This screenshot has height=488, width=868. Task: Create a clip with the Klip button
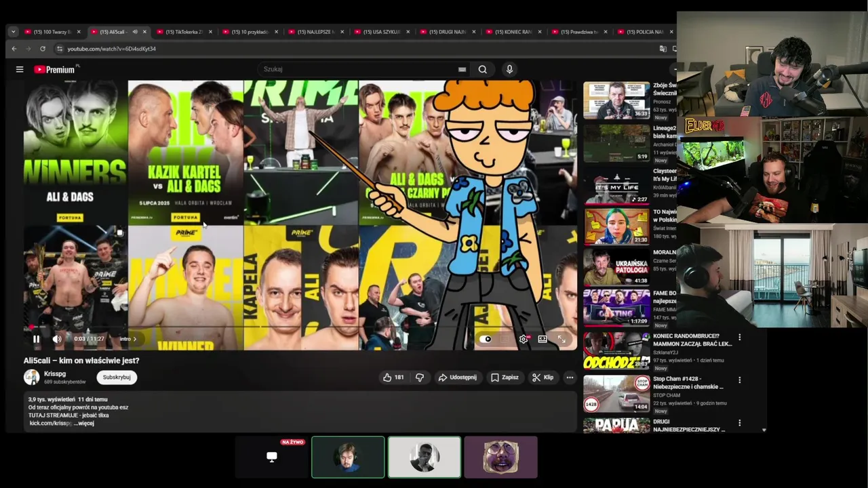(542, 378)
